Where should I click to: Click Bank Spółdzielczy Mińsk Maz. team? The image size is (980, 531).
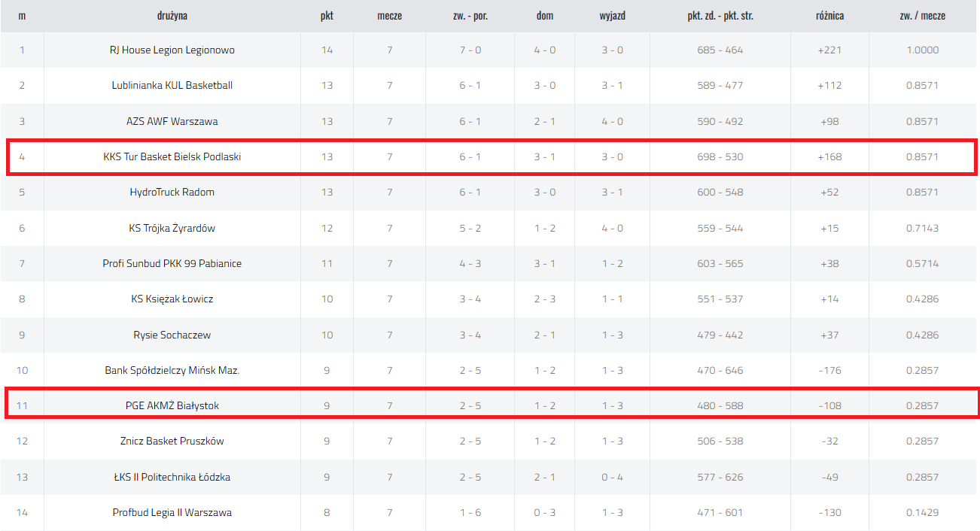pos(172,371)
